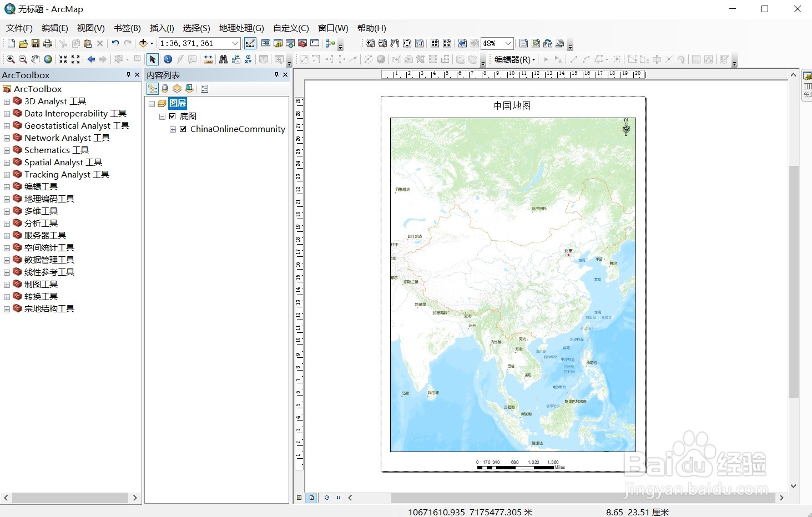Activate the Select Elements arrow tool
The width and height of the screenshot is (812, 517).
tap(153, 59)
